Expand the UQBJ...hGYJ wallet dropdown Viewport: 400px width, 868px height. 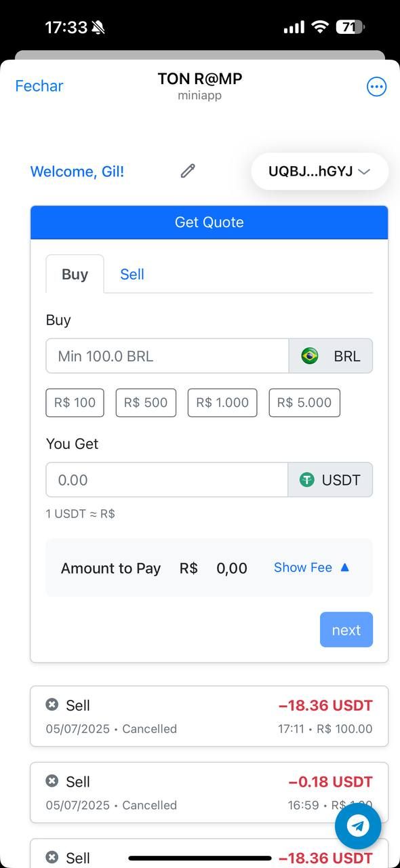320,172
